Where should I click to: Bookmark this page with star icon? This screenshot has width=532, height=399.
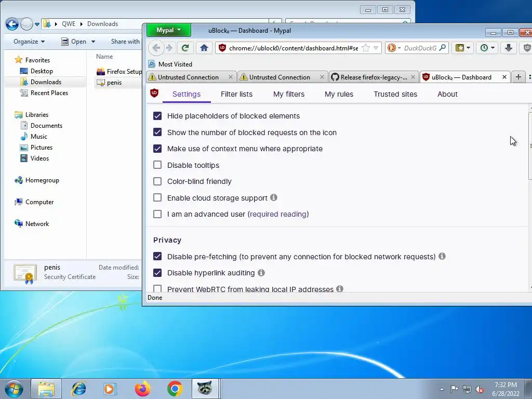(366, 48)
